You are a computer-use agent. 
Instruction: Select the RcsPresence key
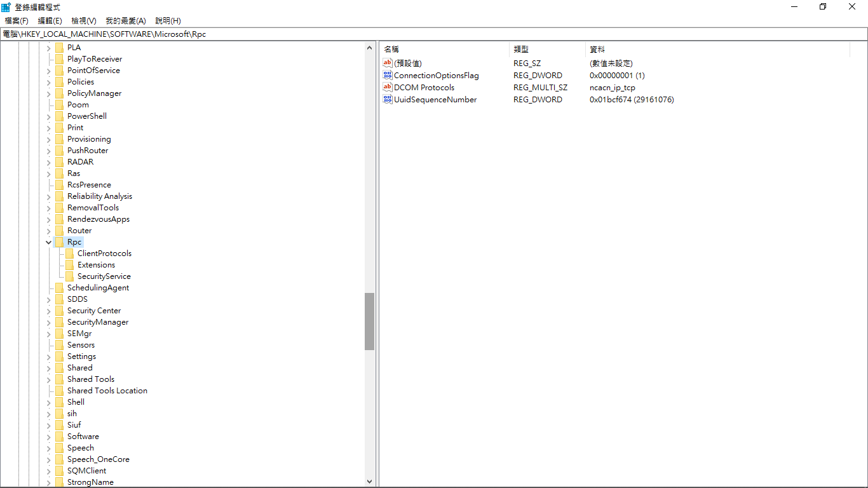click(89, 185)
